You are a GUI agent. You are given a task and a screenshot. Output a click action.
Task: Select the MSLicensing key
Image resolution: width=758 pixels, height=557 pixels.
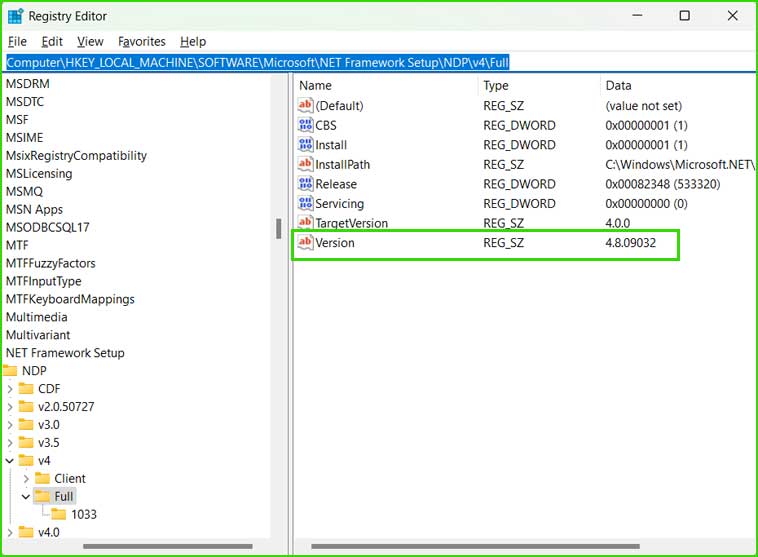coord(39,173)
